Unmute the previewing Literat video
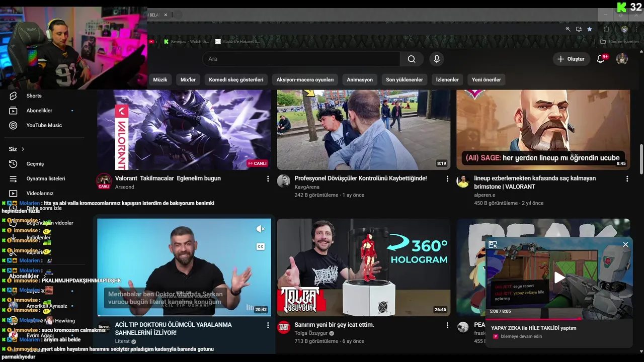The image size is (644, 362). [x=260, y=229]
